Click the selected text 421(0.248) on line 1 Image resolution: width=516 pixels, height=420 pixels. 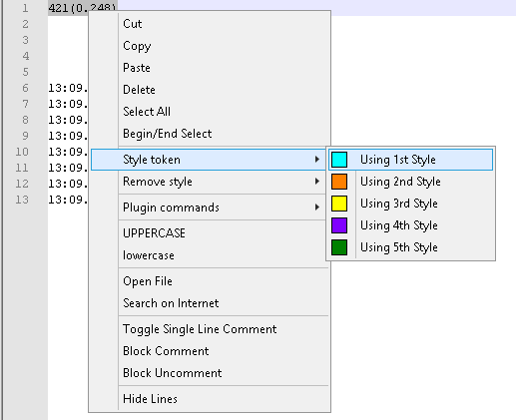pyautogui.click(x=82, y=7)
